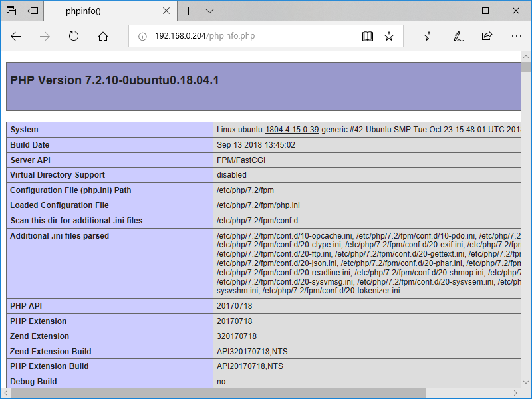
Task: Click the disabled value
Action: pos(231,175)
